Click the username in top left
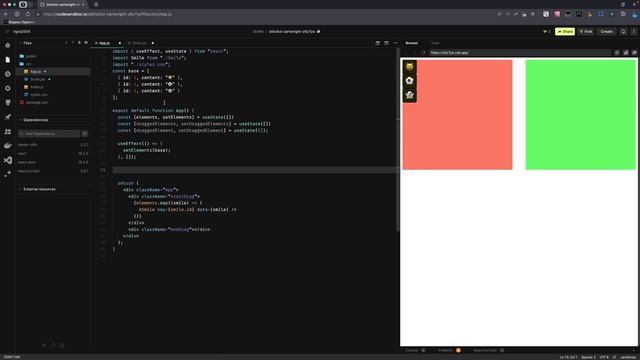Viewport: 640px width, 360px height. (x=22, y=31)
